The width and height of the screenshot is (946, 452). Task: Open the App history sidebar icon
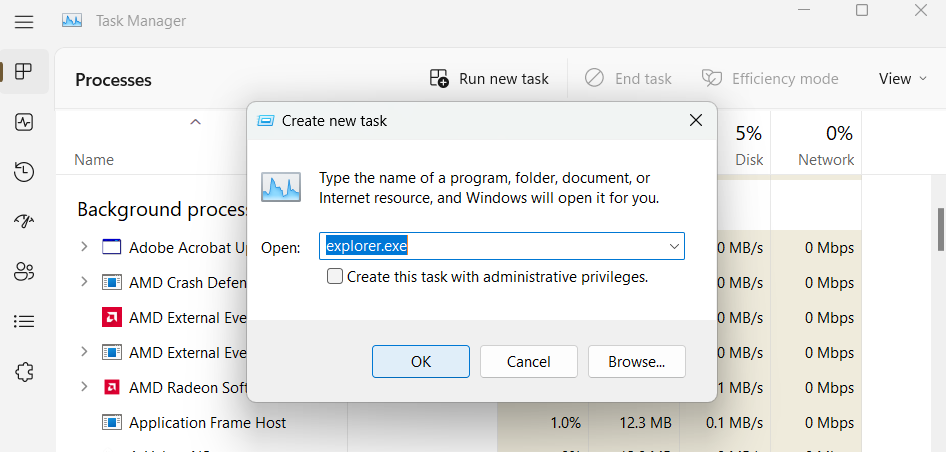(x=24, y=172)
